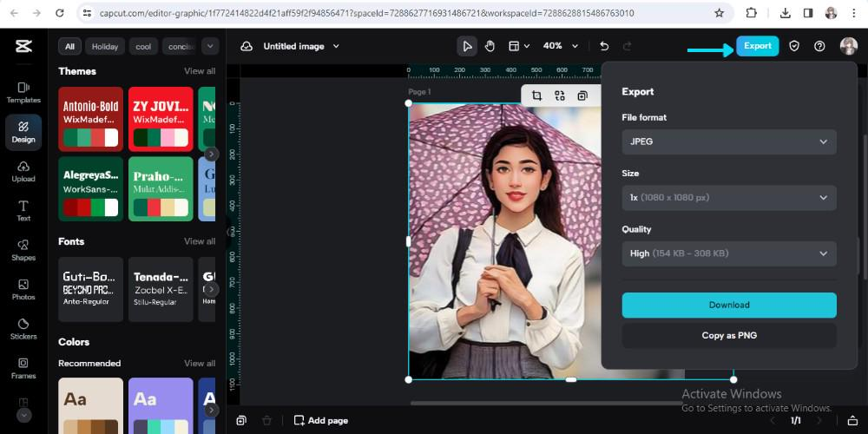Open the JPEG file format dropdown
Viewport: 868px width, 434px height.
pyautogui.click(x=729, y=141)
